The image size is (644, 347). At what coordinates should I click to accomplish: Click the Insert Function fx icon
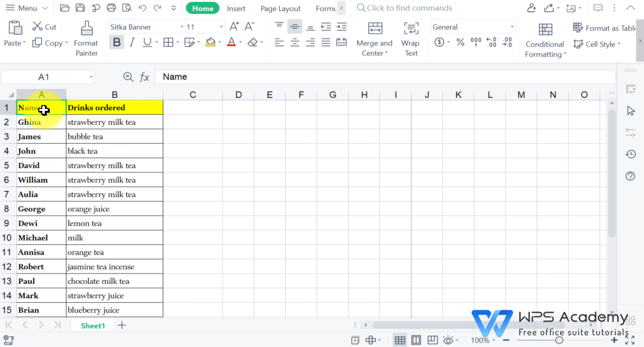(x=145, y=77)
